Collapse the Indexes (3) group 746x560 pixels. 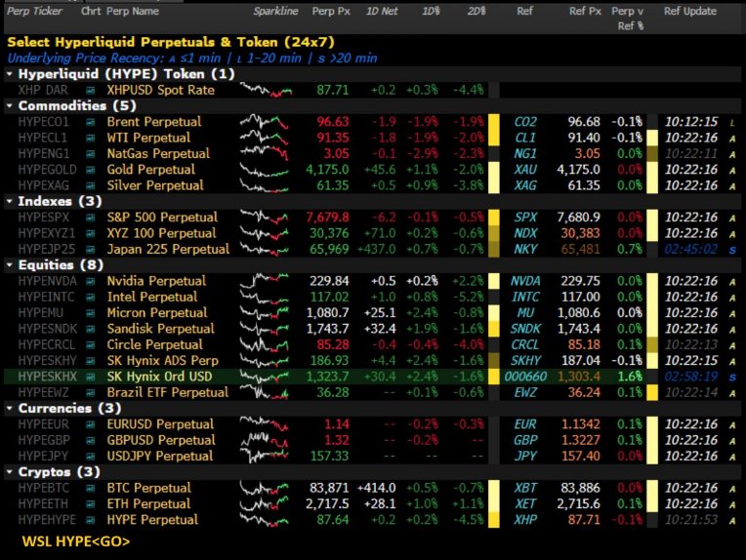(x=9, y=202)
